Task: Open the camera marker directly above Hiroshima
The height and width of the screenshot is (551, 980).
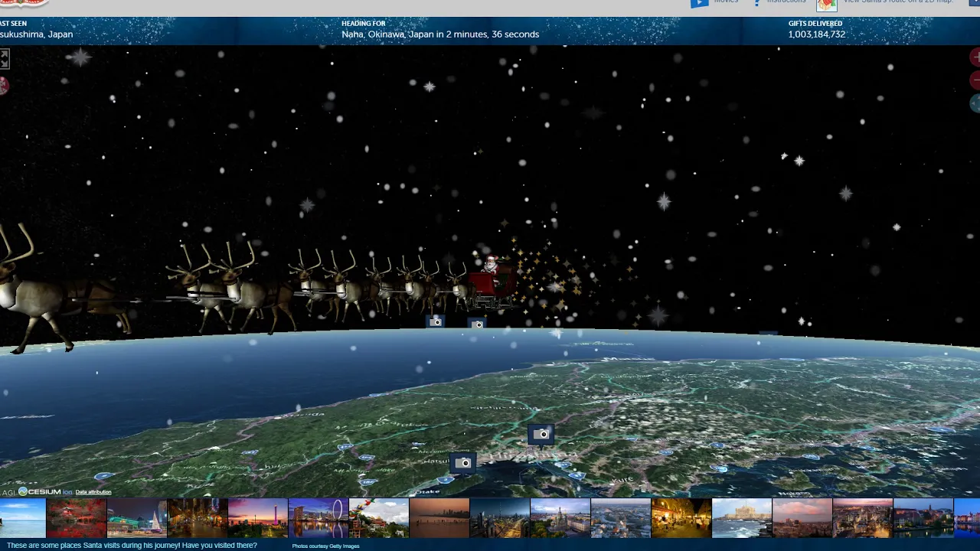Action: pos(541,434)
